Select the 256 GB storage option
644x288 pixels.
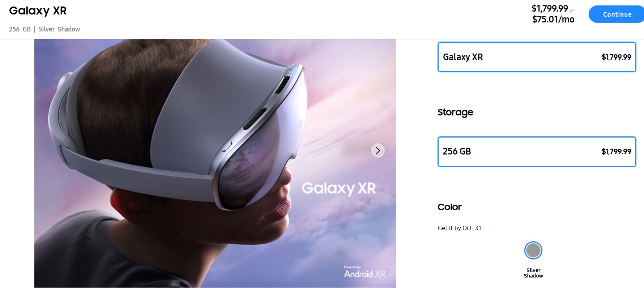point(537,152)
